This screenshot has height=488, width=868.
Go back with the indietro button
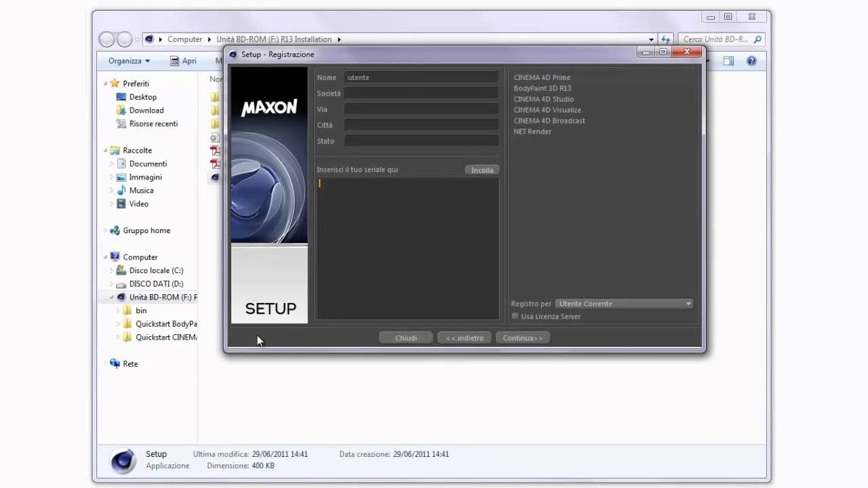click(465, 338)
